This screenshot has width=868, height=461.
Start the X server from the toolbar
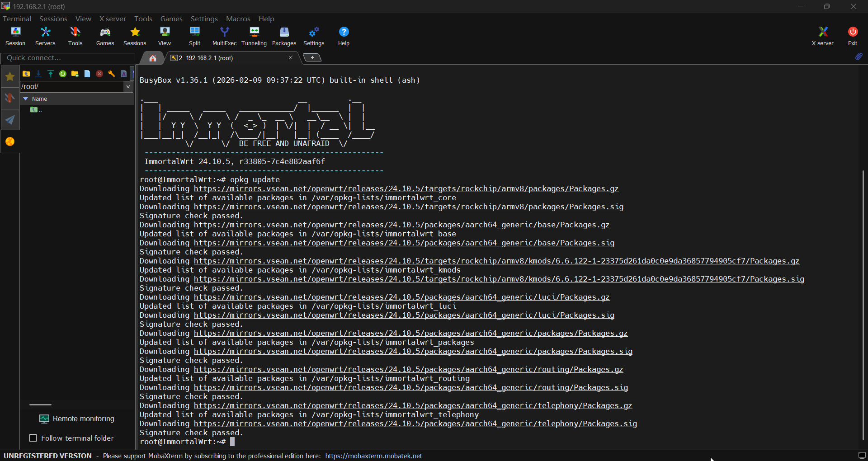click(x=822, y=36)
